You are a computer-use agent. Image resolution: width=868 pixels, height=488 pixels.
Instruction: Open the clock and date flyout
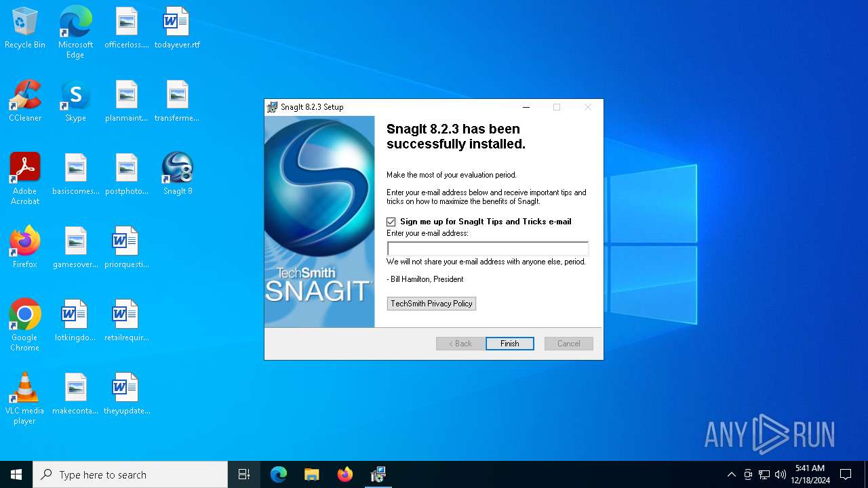810,474
